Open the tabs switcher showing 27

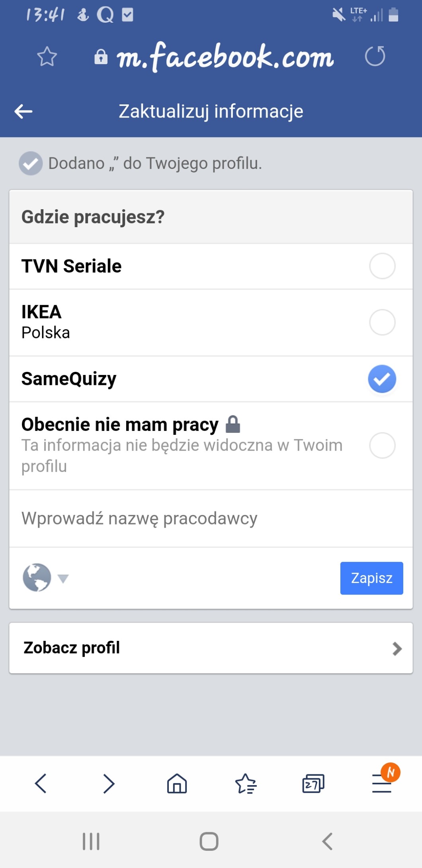313,784
